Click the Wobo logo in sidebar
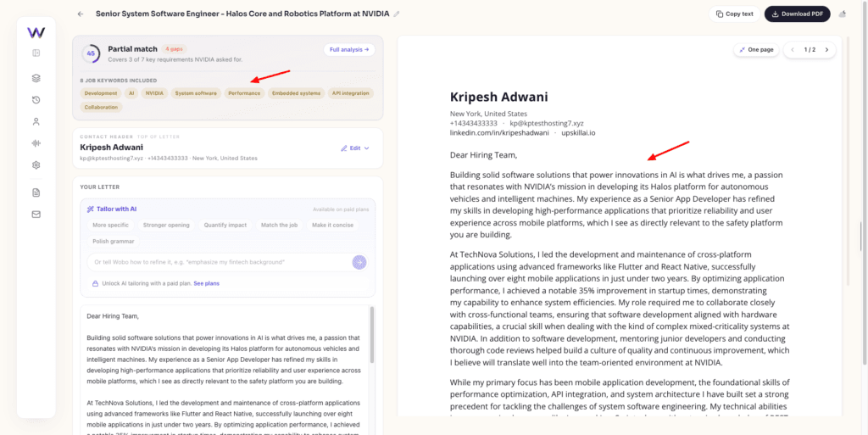Screen dimensions: 868x435 point(36,33)
